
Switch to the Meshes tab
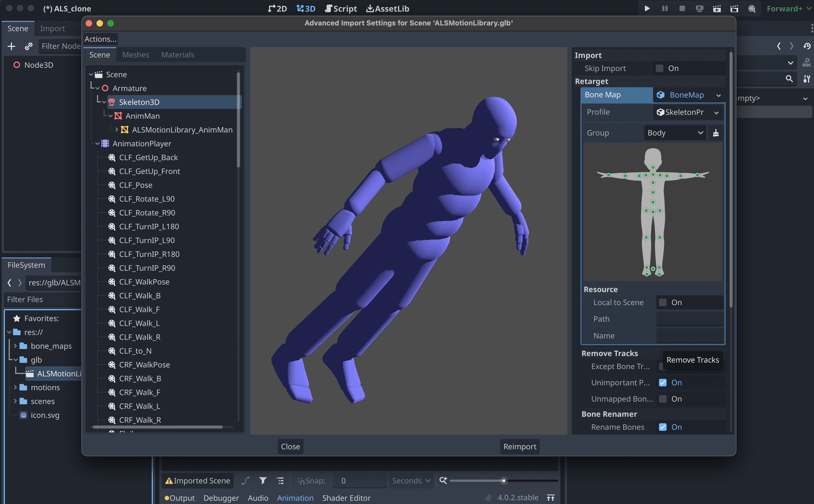pos(135,55)
